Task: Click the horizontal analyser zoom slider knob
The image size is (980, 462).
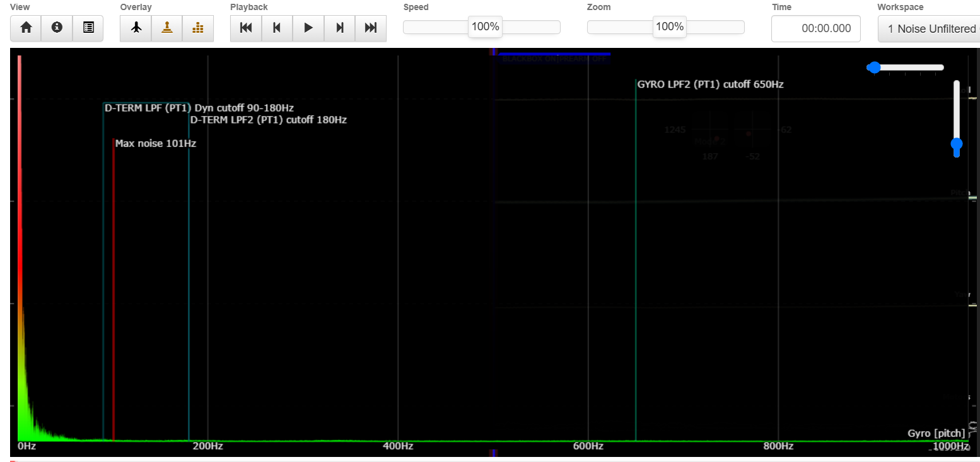Action: [874, 67]
